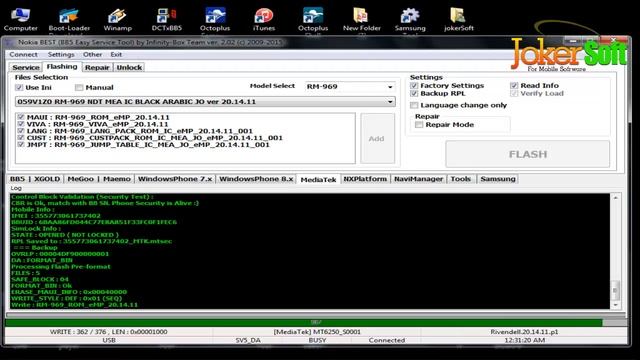Open the jokerSoft folder icon
This screenshot has height=360, width=640.
(459, 19)
